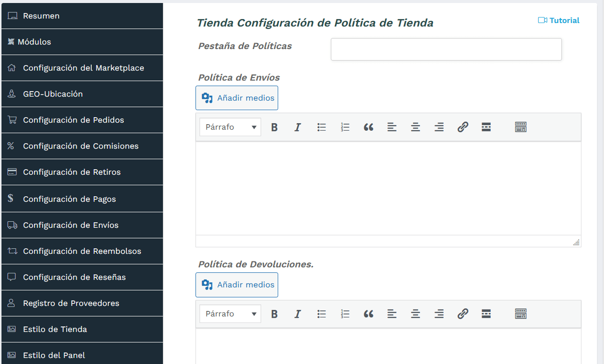Center-align text in the shipping editor

coord(416,127)
